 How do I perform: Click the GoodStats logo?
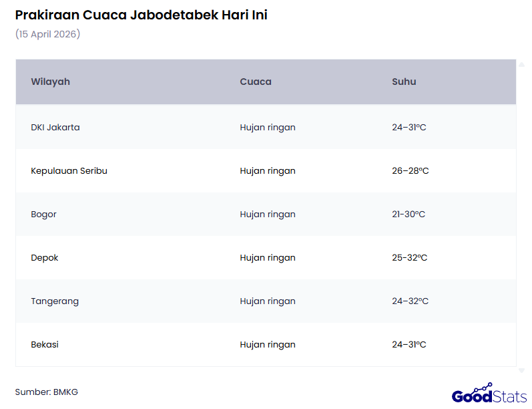click(x=490, y=394)
